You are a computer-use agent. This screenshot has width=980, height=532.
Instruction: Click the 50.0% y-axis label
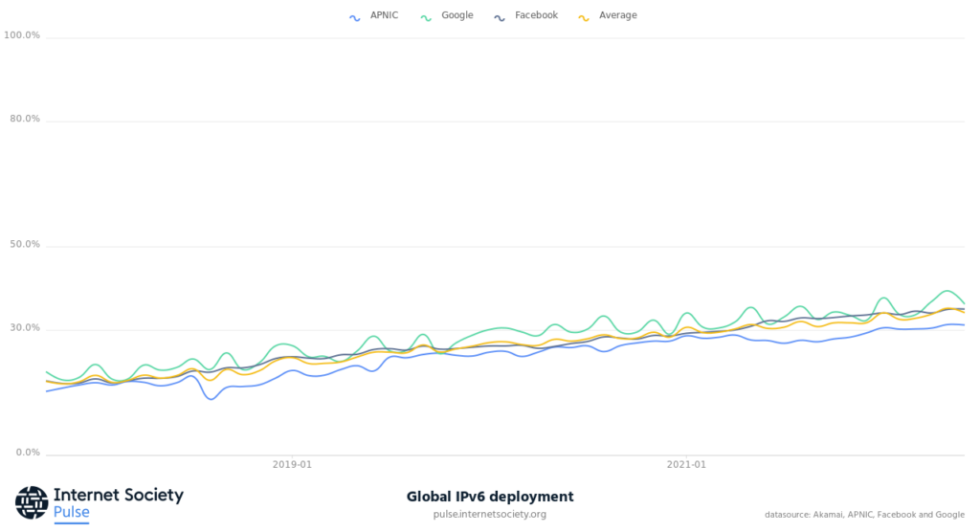(24, 245)
